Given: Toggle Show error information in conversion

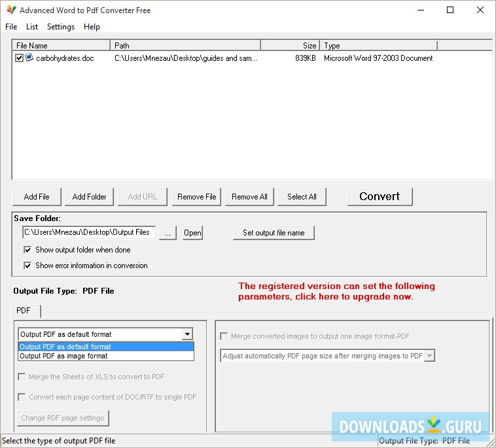Looking at the screenshot, I should [27, 266].
